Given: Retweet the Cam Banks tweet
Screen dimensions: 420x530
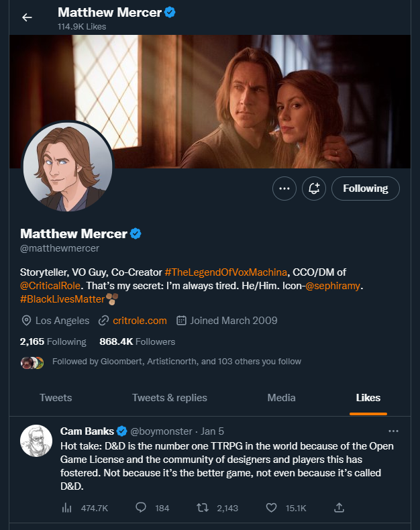Looking at the screenshot, I should point(201,508).
